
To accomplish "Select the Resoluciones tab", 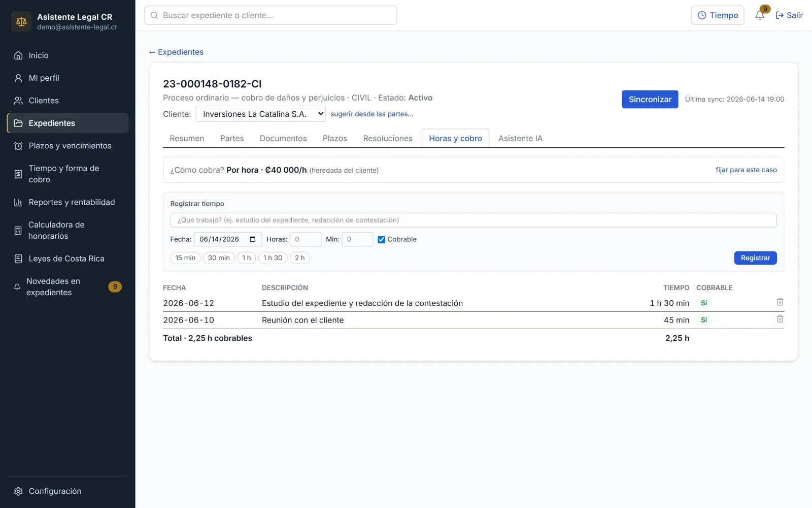I will click(388, 138).
